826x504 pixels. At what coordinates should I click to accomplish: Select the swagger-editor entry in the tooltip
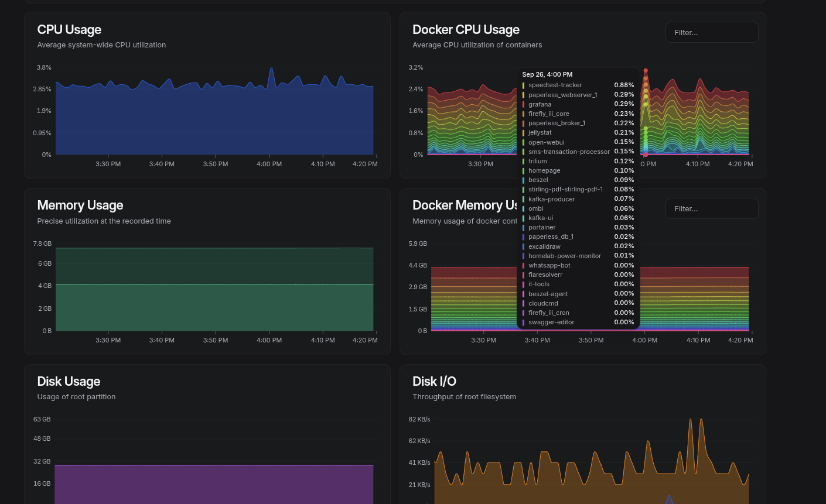click(x=551, y=323)
